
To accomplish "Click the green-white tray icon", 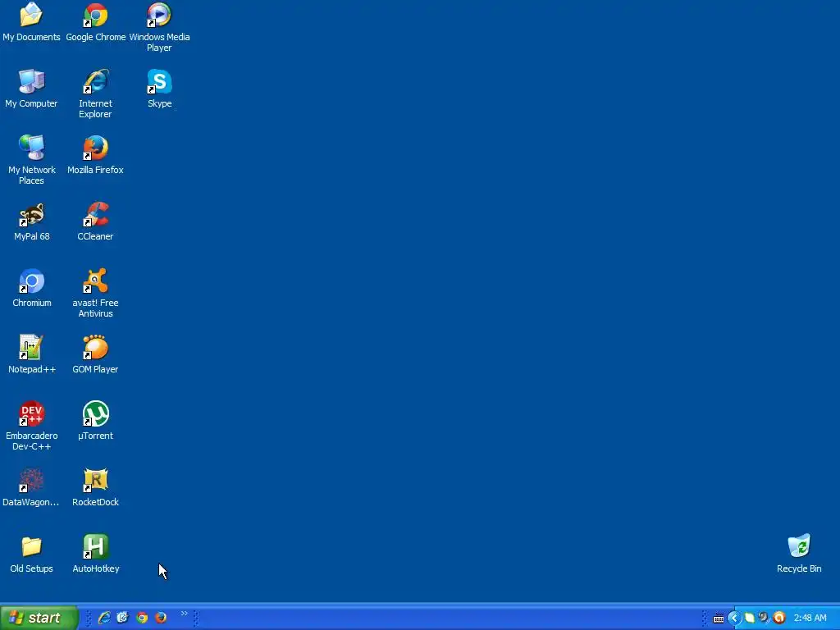I will click(x=750, y=619).
